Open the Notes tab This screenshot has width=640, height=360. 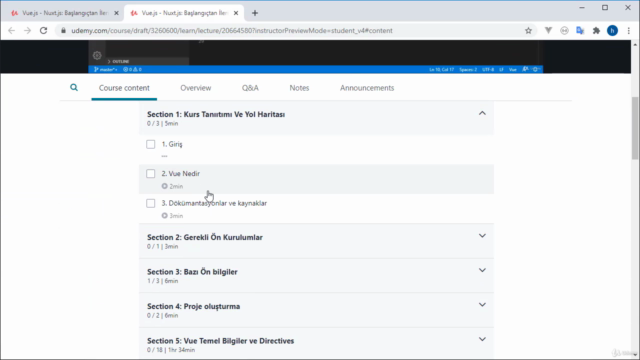[x=299, y=88]
